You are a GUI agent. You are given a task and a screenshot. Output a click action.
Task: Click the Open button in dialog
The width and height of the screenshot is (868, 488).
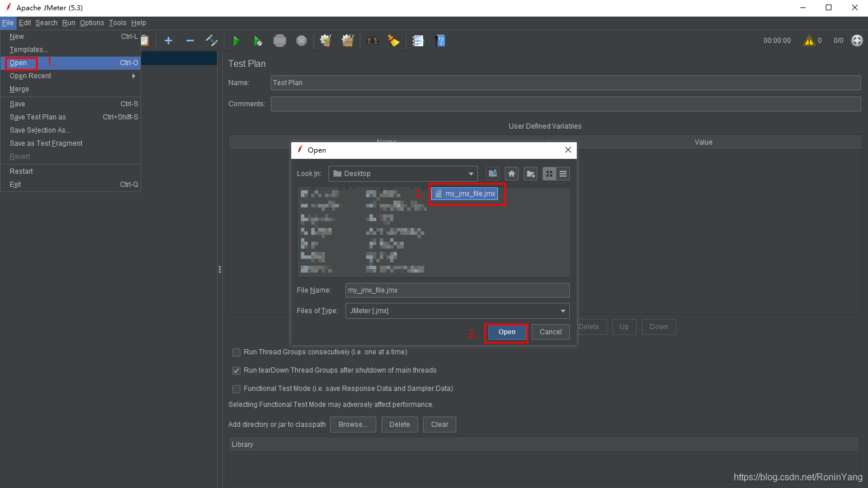click(x=507, y=332)
